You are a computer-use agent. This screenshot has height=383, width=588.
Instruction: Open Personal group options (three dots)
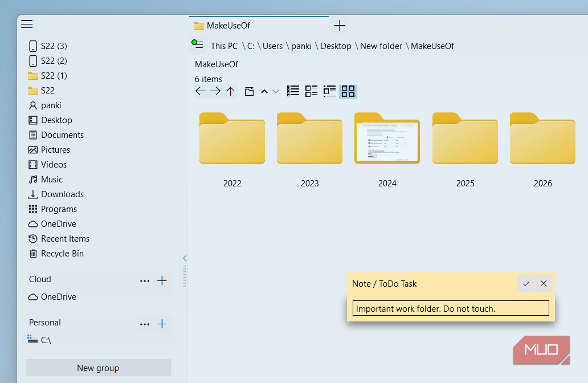pos(145,324)
